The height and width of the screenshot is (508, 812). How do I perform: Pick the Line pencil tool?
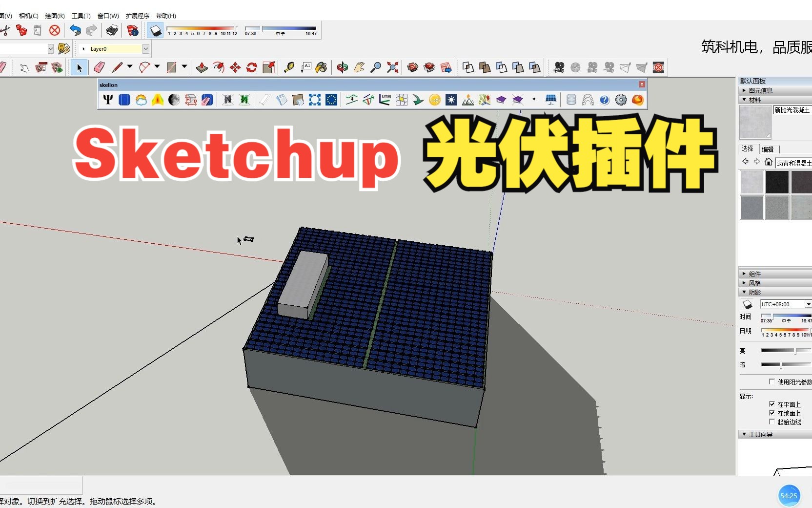coord(117,67)
